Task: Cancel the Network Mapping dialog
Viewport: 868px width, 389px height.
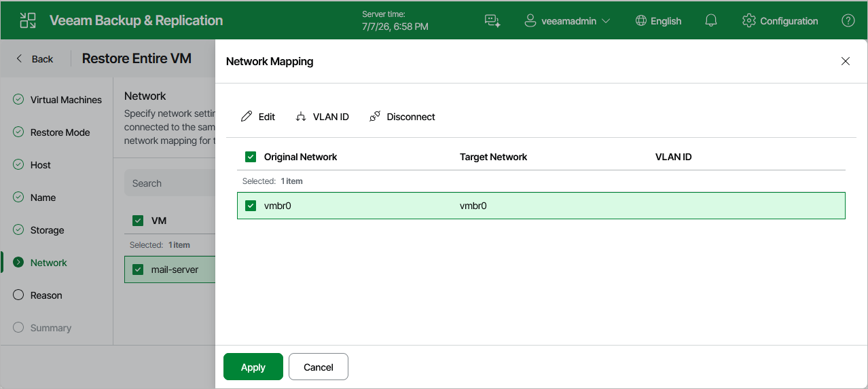Action: pyautogui.click(x=319, y=367)
